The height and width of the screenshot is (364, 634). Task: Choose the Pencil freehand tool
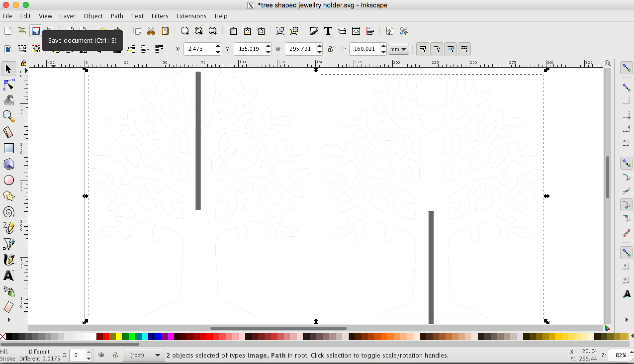9,228
